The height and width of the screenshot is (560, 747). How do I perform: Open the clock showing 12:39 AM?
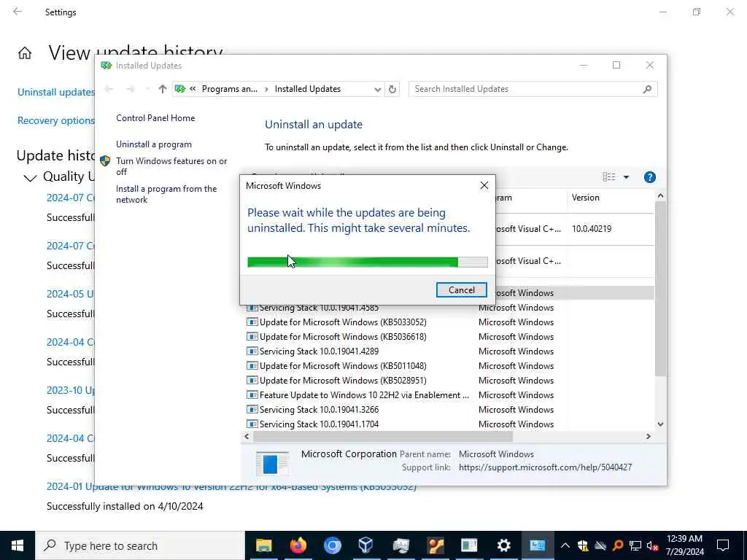click(x=684, y=545)
